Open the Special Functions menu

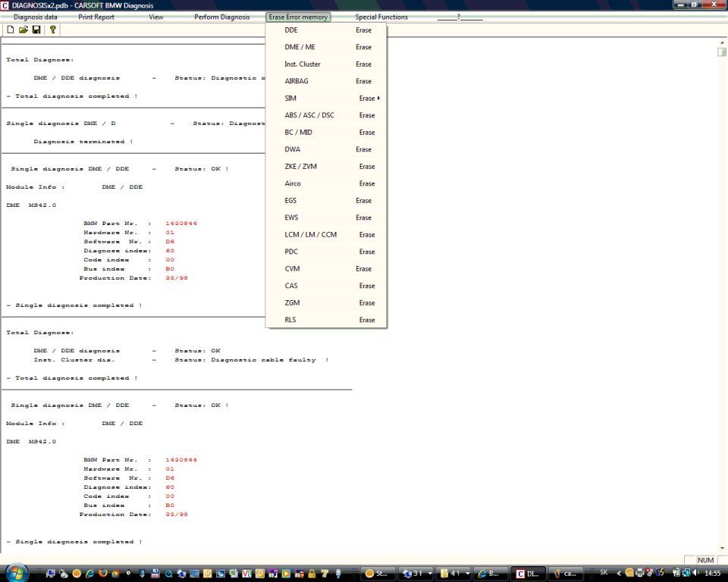click(381, 17)
